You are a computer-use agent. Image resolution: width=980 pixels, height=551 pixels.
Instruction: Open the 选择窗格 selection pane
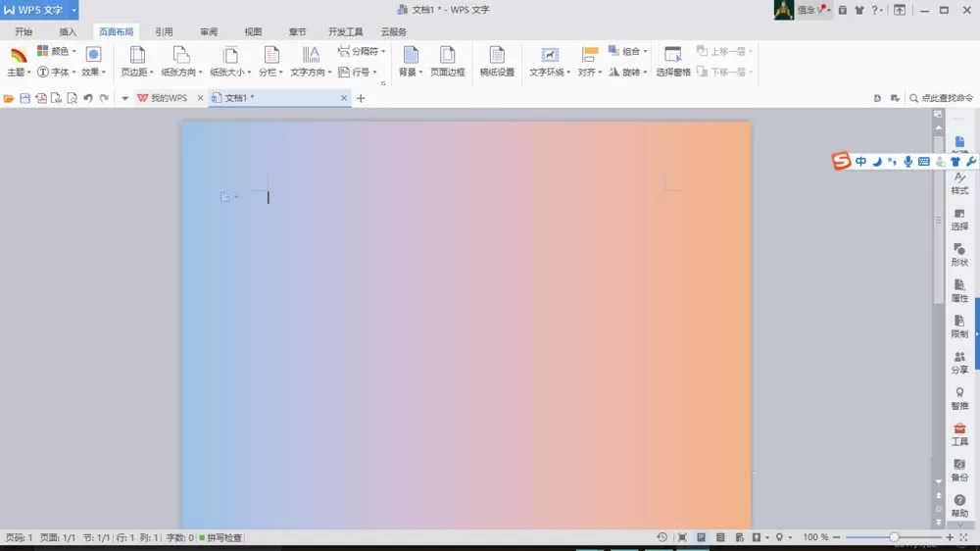(x=673, y=62)
